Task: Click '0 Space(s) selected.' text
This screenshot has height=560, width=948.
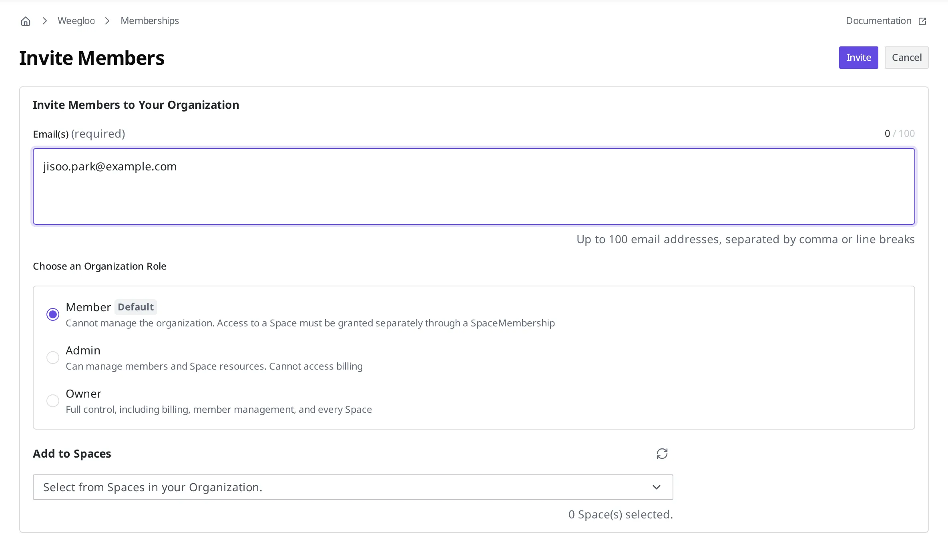Action: click(621, 514)
